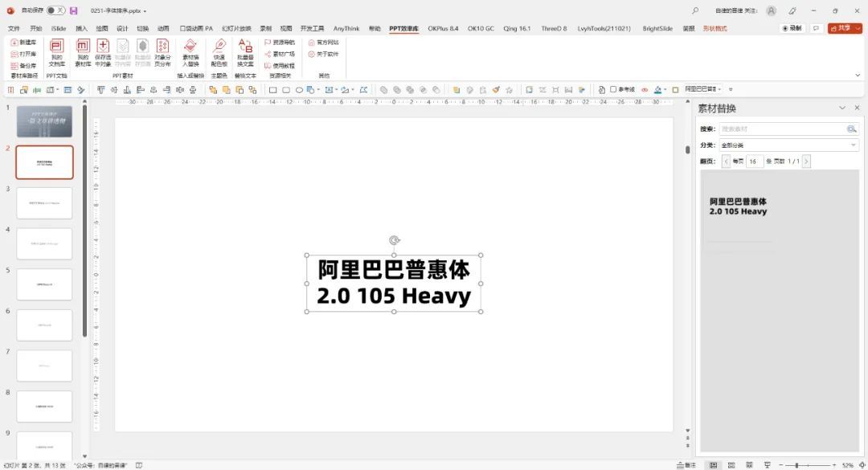The width and height of the screenshot is (868, 470).
Task: Switch to 文件 tab
Action: [14, 28]
